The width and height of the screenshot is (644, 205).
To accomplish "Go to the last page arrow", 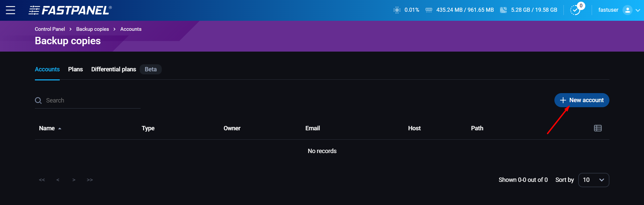I will tap(90, 180).
